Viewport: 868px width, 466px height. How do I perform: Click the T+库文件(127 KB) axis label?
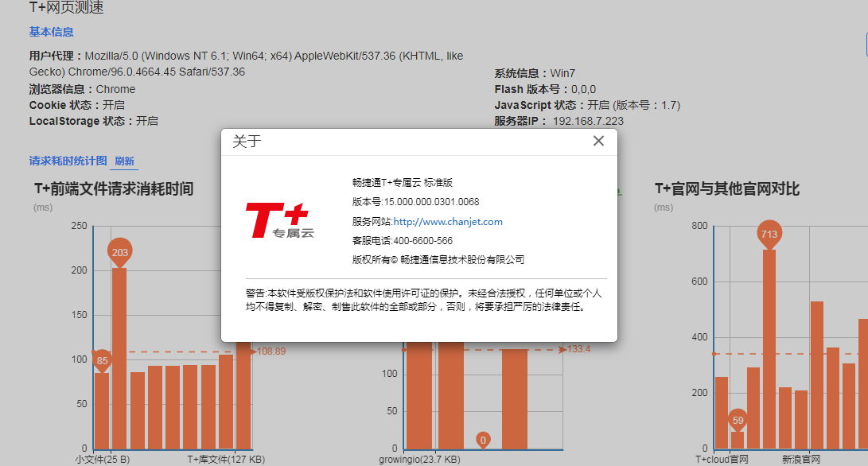(x=226, y=460)
